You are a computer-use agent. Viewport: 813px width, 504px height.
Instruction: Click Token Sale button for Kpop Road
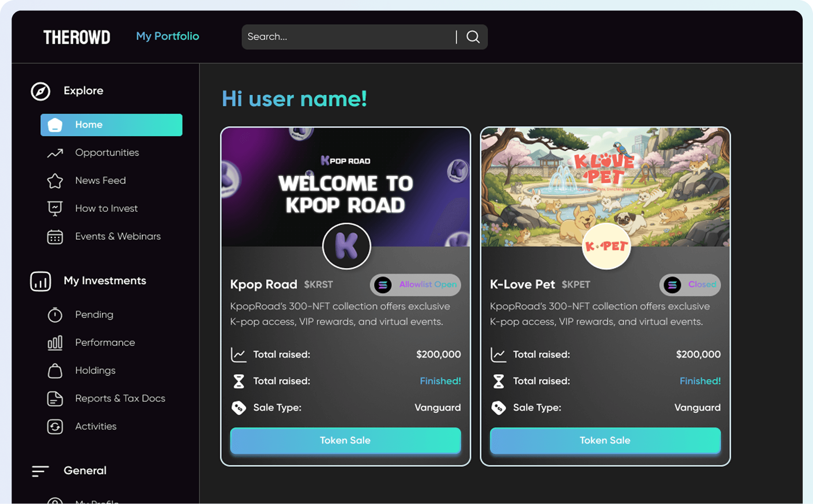click(345, 440)
